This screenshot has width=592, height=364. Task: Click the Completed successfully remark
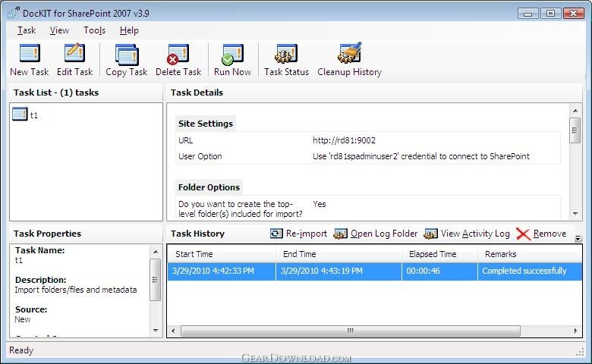click(524, 271)
